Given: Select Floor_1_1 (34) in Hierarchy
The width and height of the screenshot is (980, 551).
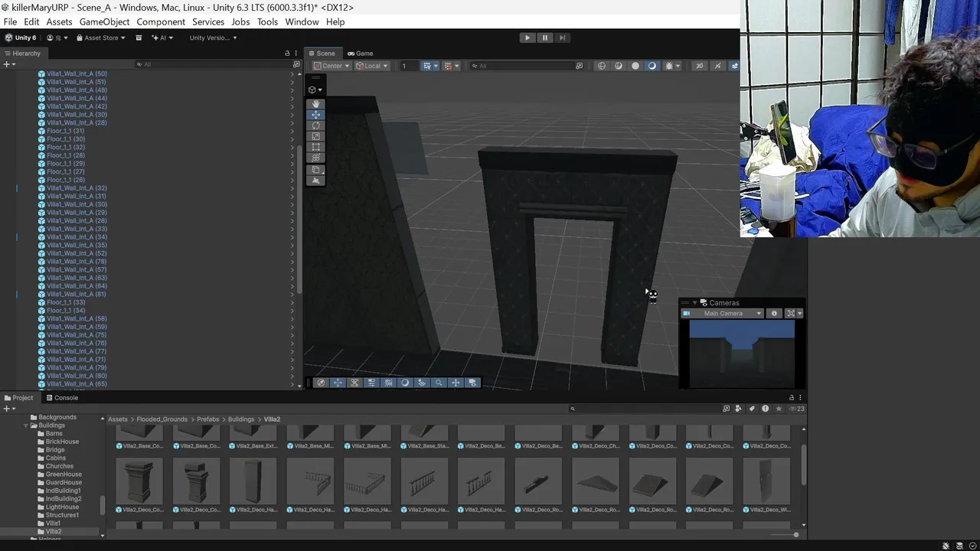Looking at the screenshot, I should click(65, 311).
